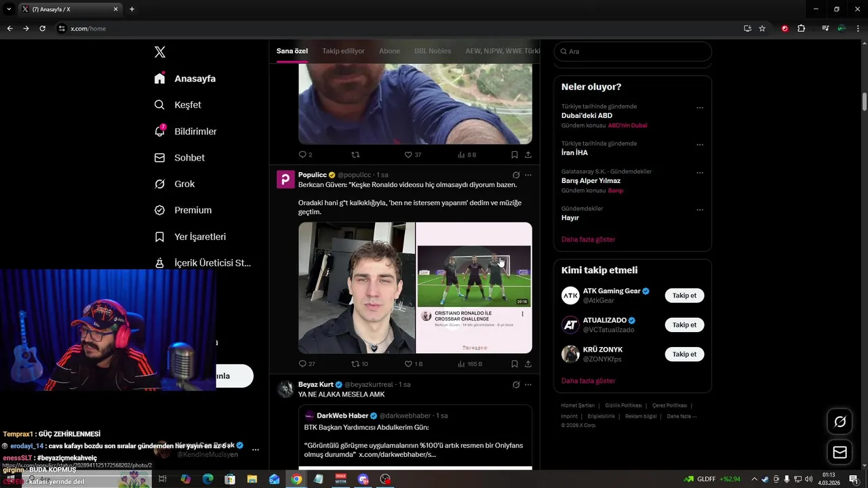Open floating messages envelope button
868x488 pixels.
click(x=840, y=452)
